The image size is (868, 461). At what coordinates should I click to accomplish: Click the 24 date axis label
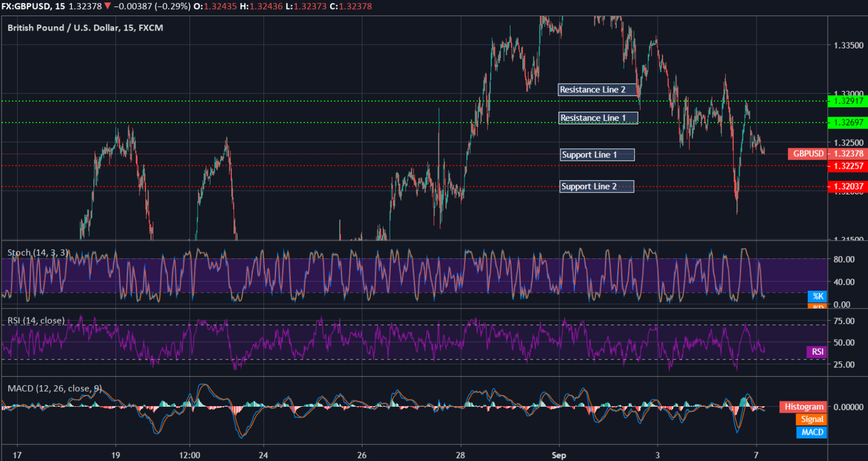point(263,456)
